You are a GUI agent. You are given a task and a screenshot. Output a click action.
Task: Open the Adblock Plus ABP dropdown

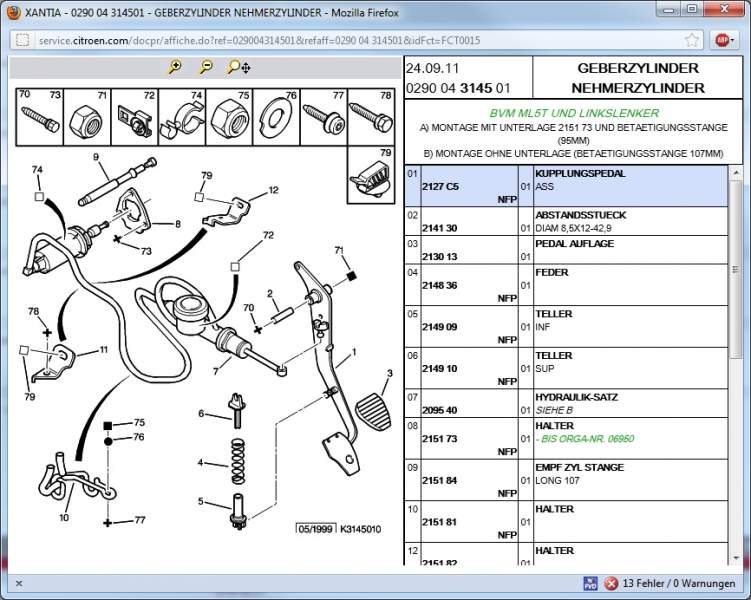point(724,40)
